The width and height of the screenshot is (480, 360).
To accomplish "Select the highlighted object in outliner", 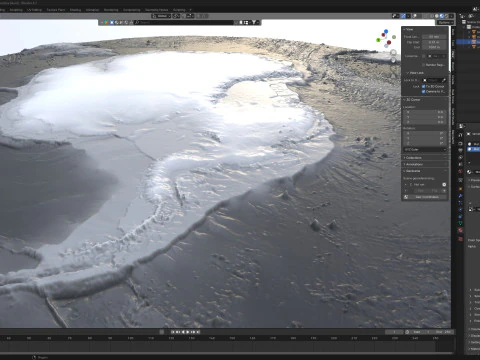I will [468, 42].
